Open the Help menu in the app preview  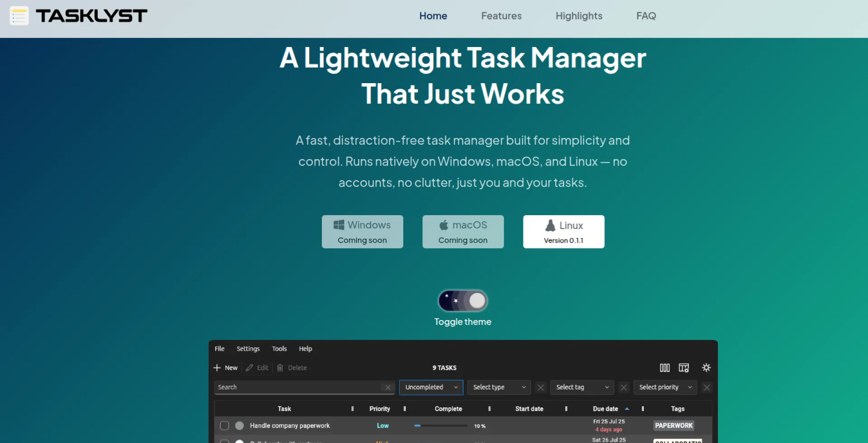tap(305, 349)
